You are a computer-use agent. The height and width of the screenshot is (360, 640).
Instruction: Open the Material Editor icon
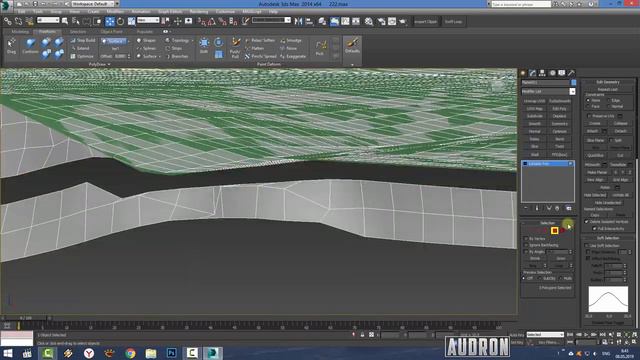[369, 21]
